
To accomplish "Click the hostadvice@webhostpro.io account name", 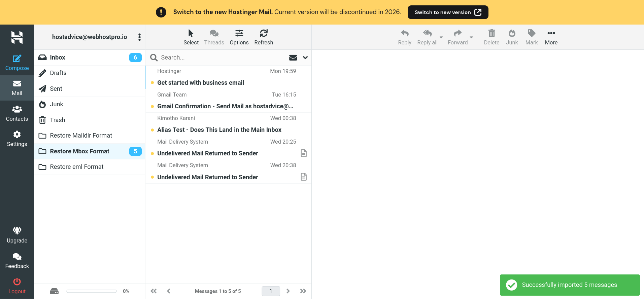I will pos(90,37).
